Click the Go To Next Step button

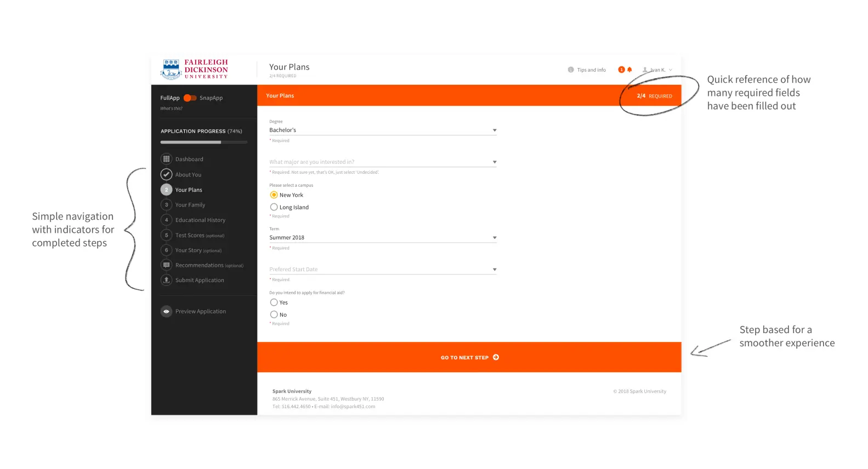(469, 357)
